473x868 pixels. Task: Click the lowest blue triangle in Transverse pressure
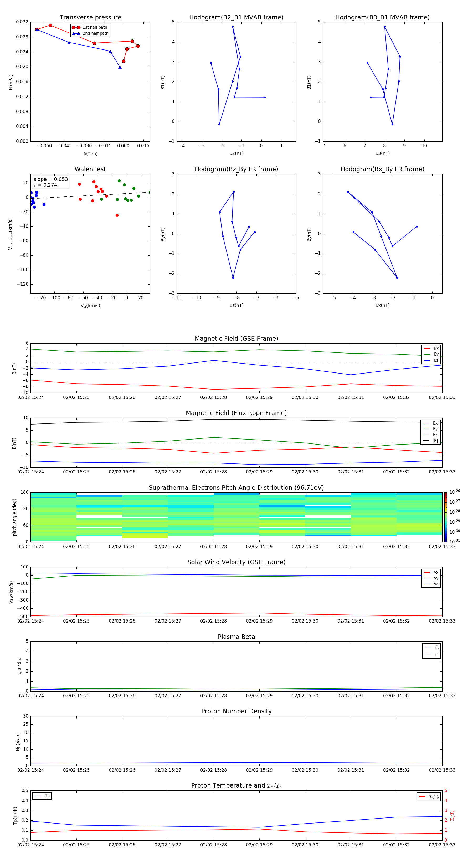coord(120,67)
